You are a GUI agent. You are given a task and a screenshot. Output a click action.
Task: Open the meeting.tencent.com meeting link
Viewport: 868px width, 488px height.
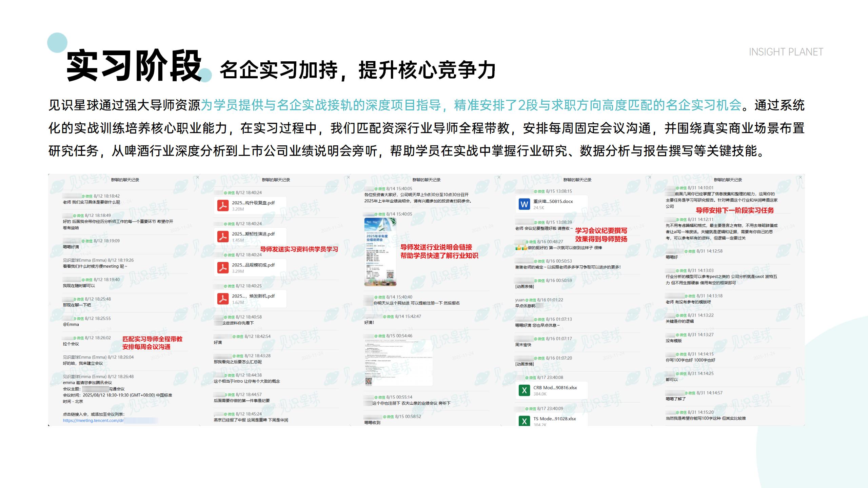(93, 421)
